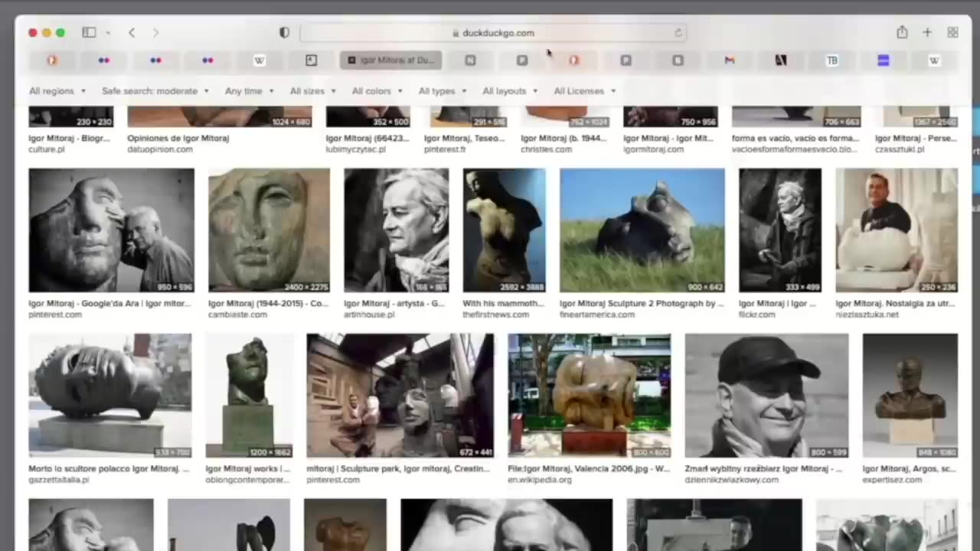
Task: Switch to the TB tab
Action: (x=831, y=60)
